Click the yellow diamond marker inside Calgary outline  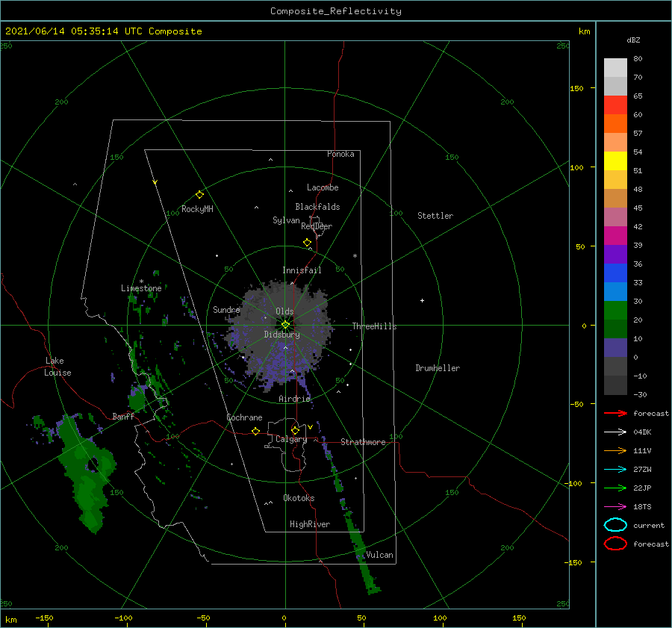[x=295, y=430]
